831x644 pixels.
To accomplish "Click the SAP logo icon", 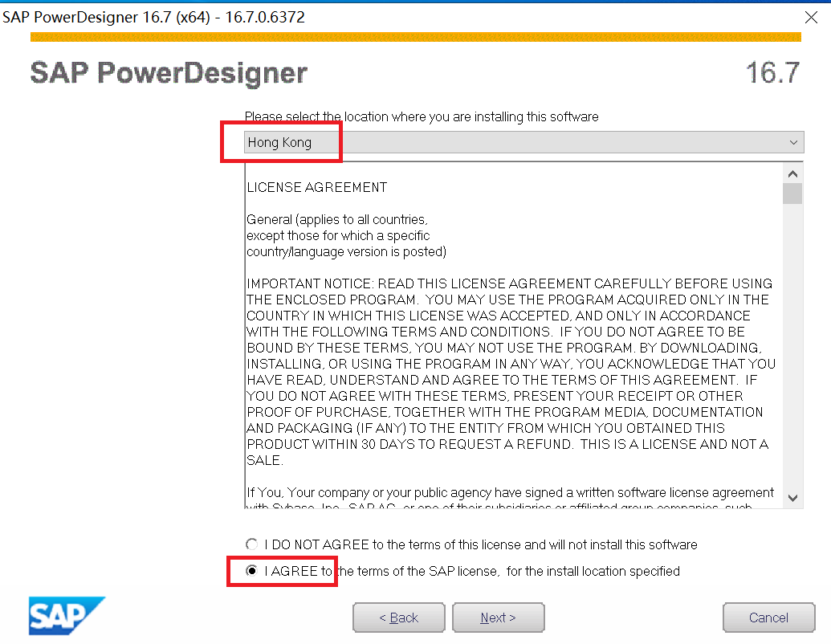I will click(x=66, y=617).
